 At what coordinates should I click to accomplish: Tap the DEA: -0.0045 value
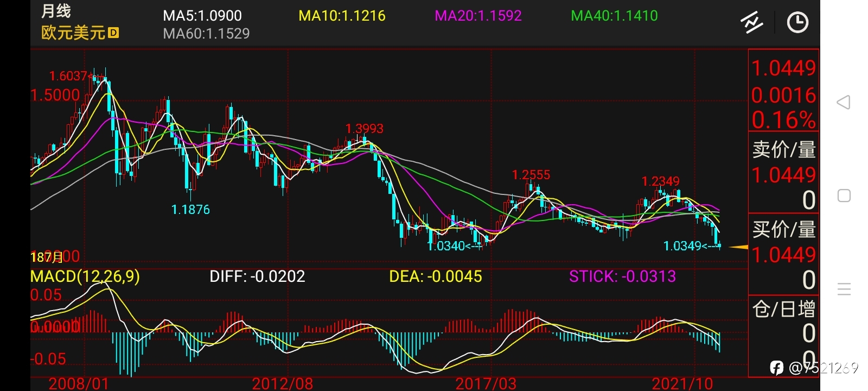pyautogui.click(x=436, y=276)
